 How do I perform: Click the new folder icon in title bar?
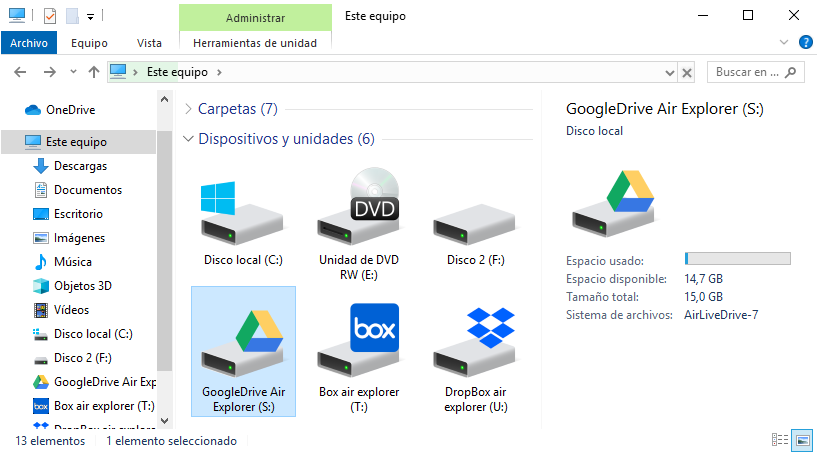72,16
